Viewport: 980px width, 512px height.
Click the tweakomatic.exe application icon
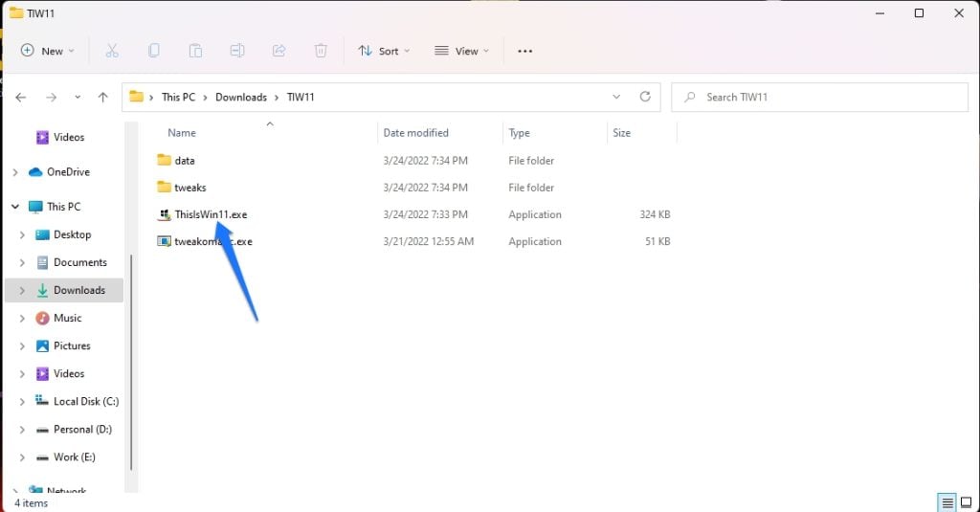click(x=164, y=241)
